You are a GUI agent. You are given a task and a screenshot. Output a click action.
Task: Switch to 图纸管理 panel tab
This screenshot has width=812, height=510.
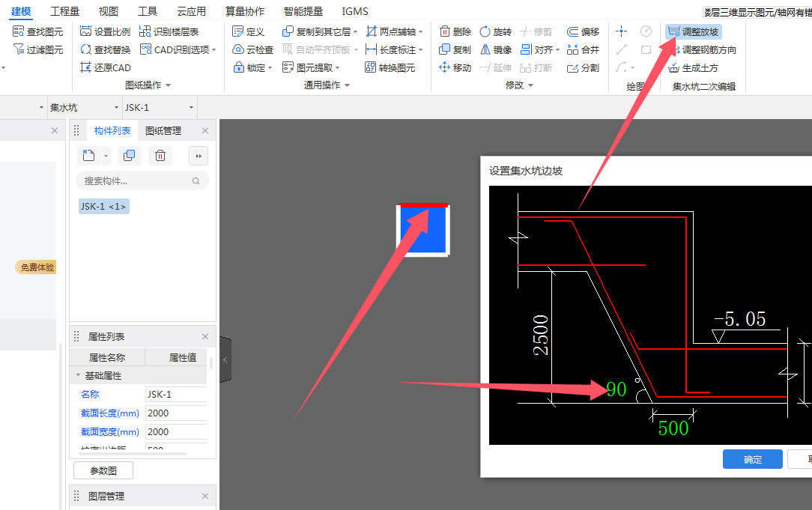tap(163, 131)
